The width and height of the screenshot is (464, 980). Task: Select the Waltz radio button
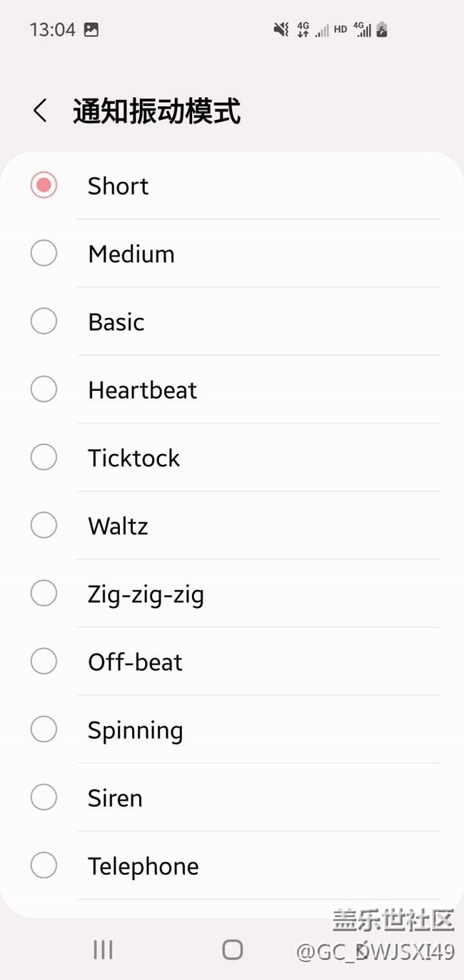44,526
